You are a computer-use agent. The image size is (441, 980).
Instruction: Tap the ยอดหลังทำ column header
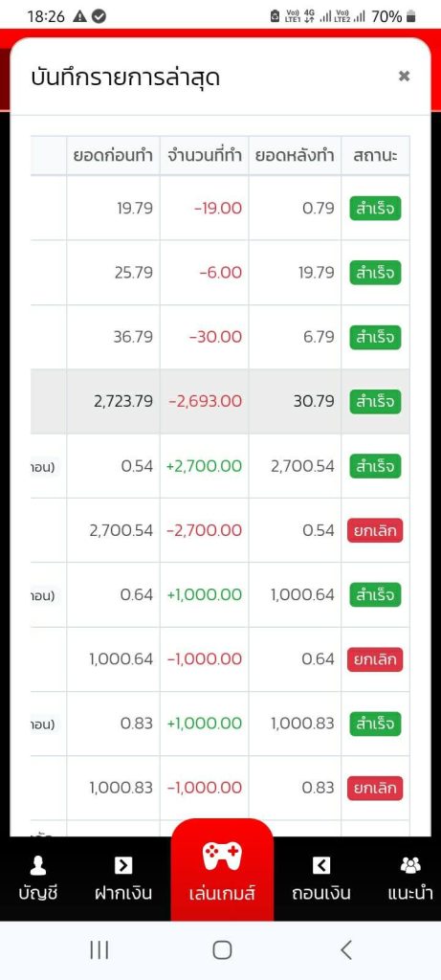295,156
